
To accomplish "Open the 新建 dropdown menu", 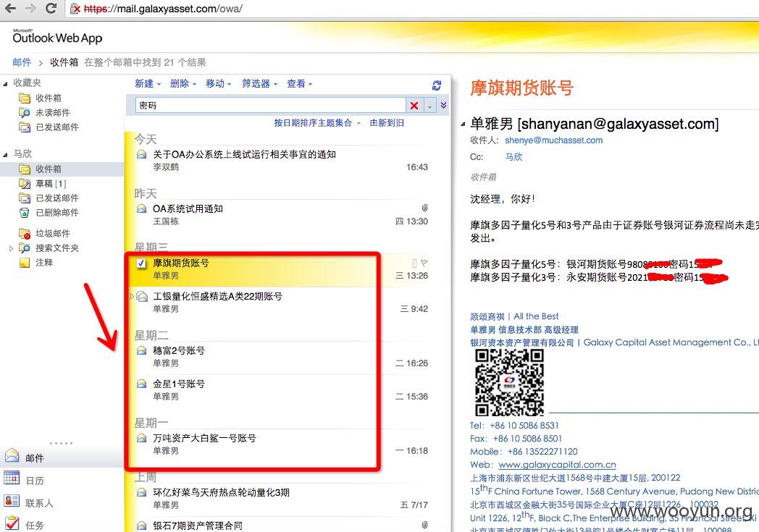I will (x=148, y=84).
